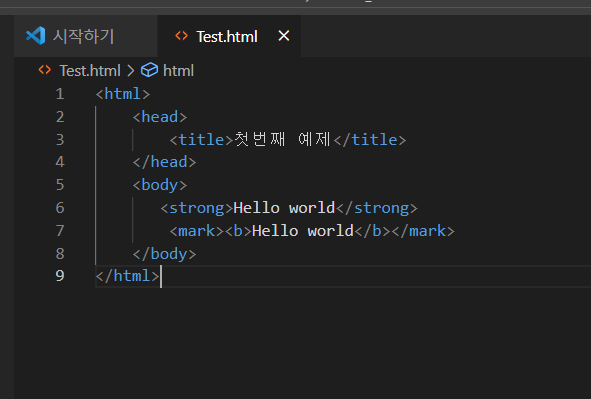Place cursor in opening <html> tag
Viewport: 591px width, 399px height.
123,94
